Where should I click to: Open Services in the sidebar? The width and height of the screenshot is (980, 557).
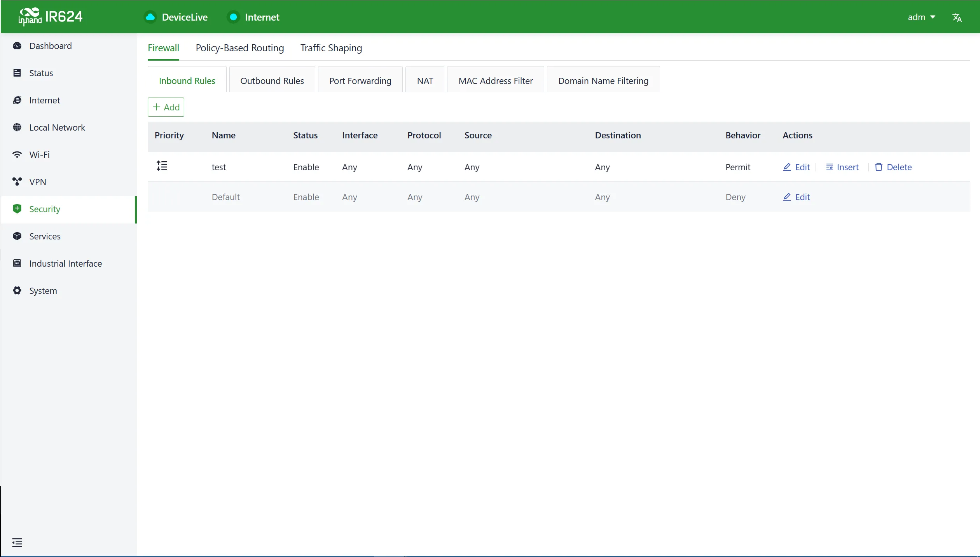[x=68, y=236]
